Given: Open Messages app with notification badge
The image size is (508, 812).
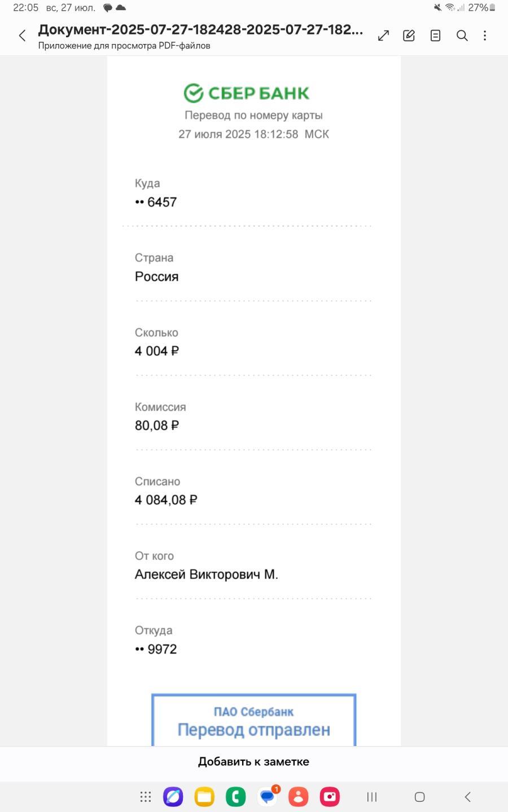Looking at the screenshot, I should click(268, 796).
